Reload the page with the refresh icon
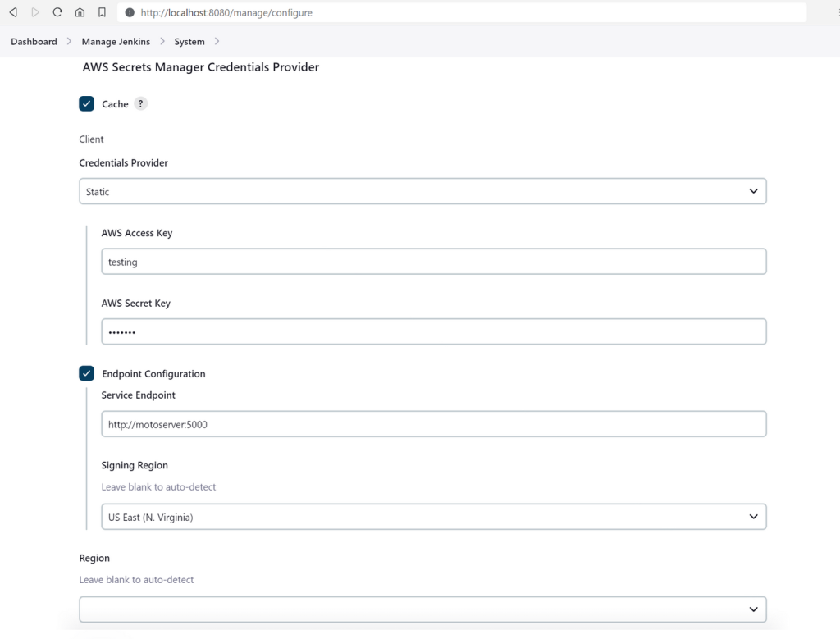 tap(57, 12)
